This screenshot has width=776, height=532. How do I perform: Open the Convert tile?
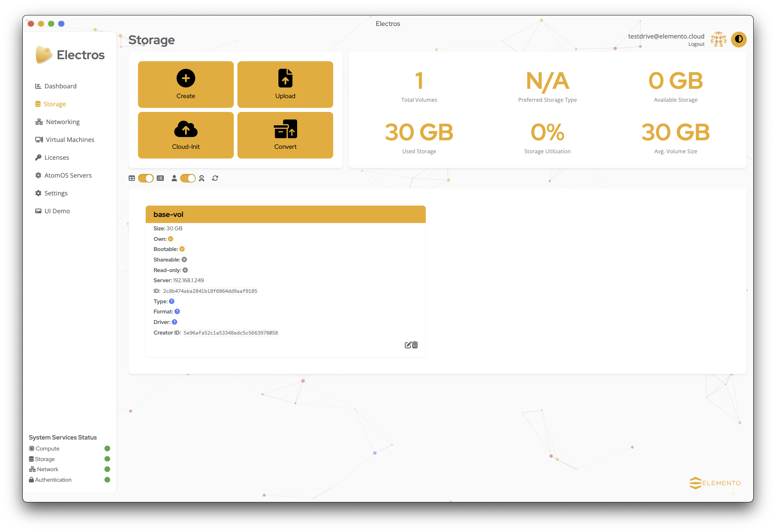point(285,135)
